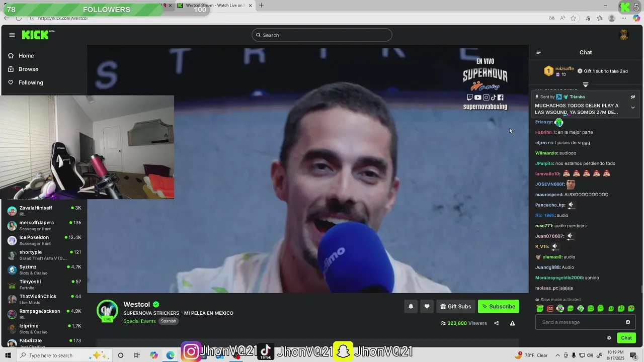Open Microsoft Edge from taskbar
This screenshot has width=644, height=362.
coord(171,355)
